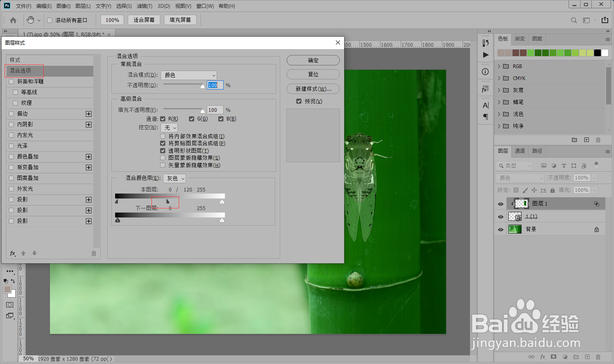This screenshot has width=614, height=364.
Task: Click lock transparent pixels icon
Action: (x=516, y=190)
